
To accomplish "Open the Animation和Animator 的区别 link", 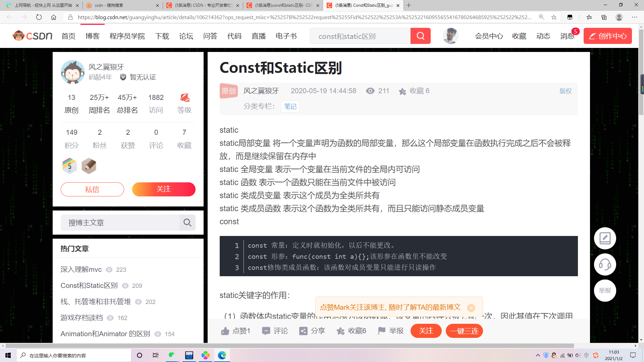I will click(105, 334).
